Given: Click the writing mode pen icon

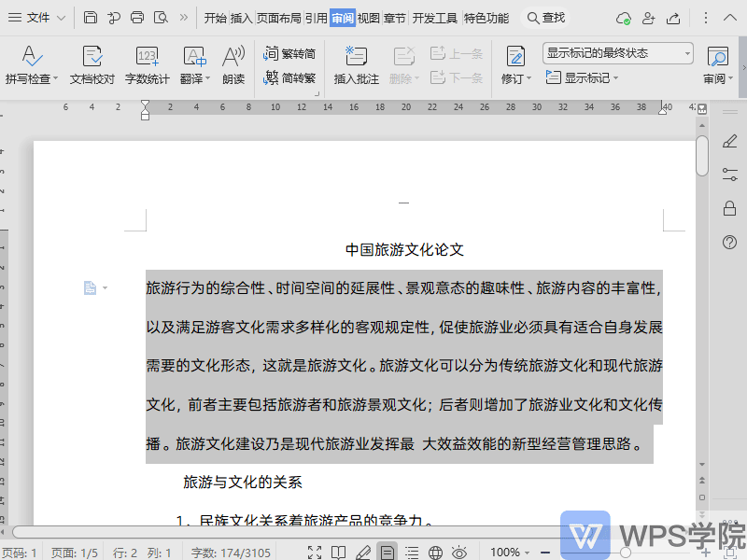Looking at the screenshot, I should click(363, 553).
